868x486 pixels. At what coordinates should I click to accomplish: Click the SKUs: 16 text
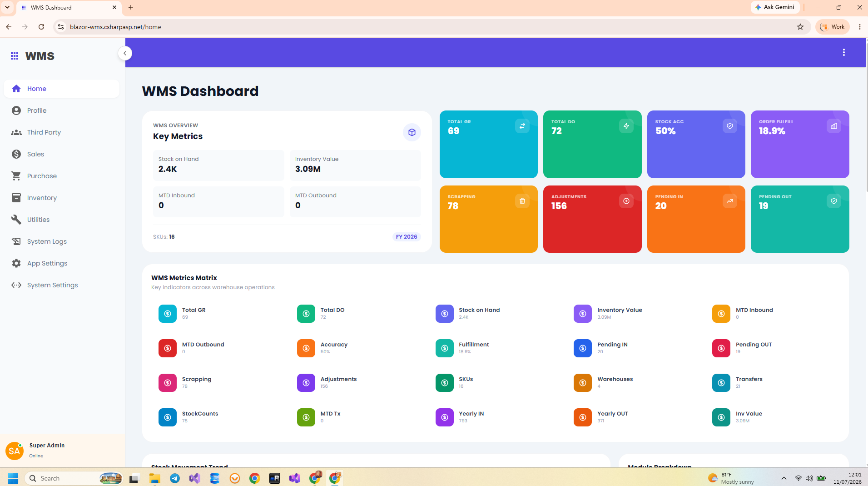[x=164, y=237]
